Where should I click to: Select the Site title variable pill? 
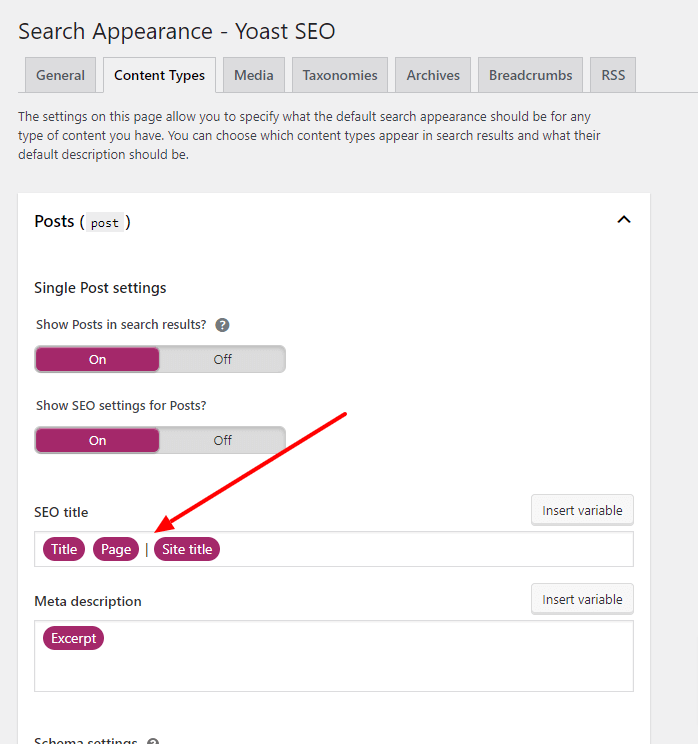click(187, 549)
